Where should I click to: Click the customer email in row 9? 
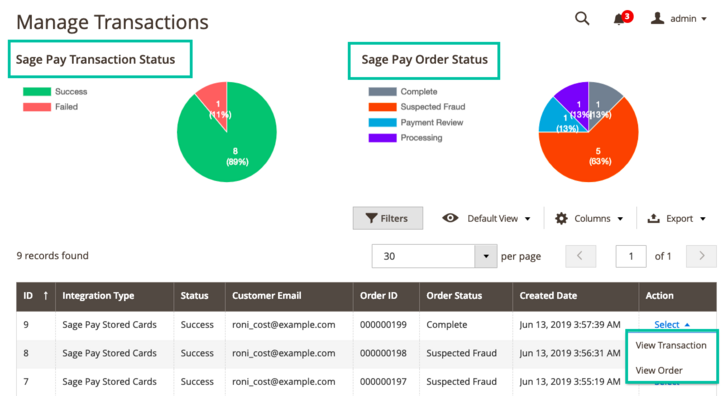click(284, 325)
